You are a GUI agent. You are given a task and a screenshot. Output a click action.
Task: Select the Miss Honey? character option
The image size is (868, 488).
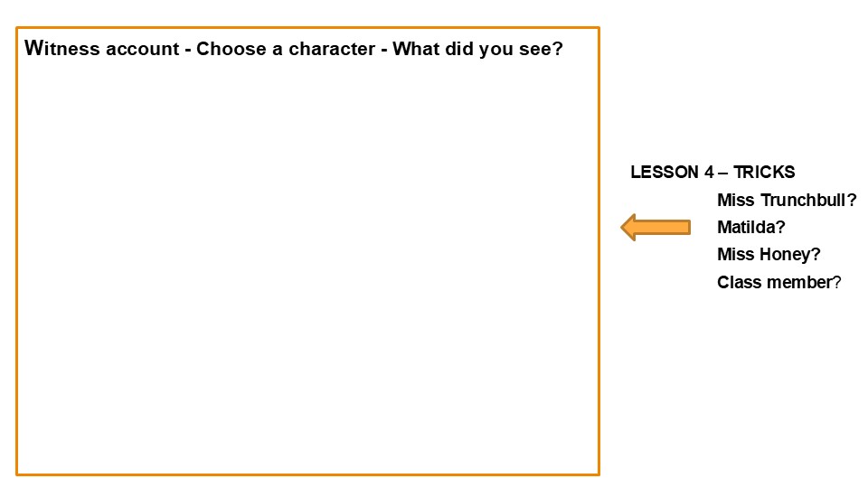click(x=769, y=254)
